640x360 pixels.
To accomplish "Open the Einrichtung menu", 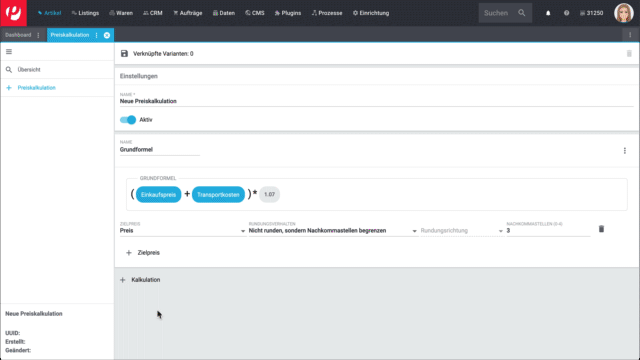I will [371, 13].
